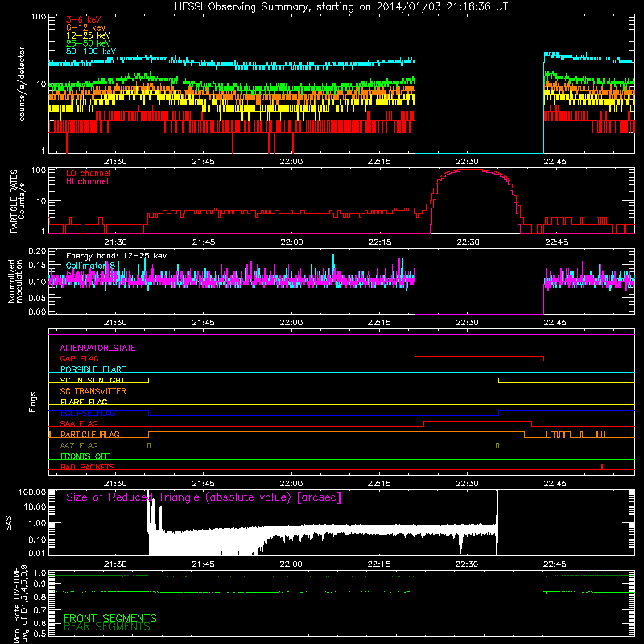This screenshot has height=644, width=644.
Task: Select the green '25-50 keV' legend entry
Action: [x=89, y=43]
